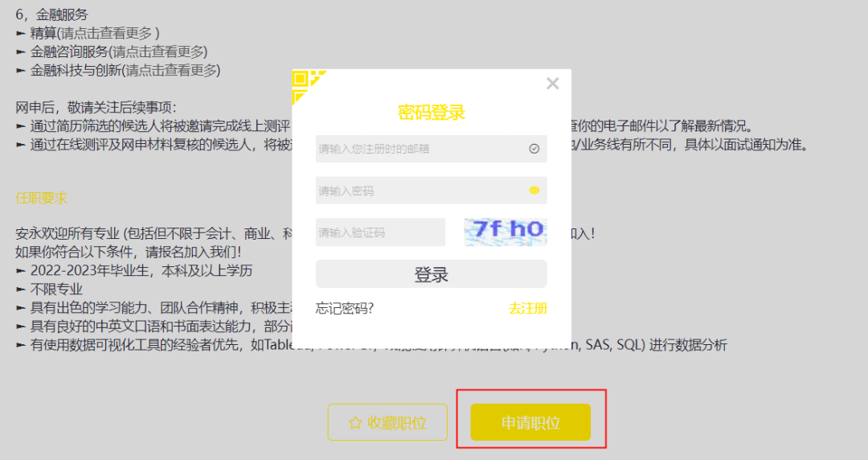The width and height of the screenshot is (868, 460).
Task: Click the 任职要求 section heading
Action: [x=42, y=198]
